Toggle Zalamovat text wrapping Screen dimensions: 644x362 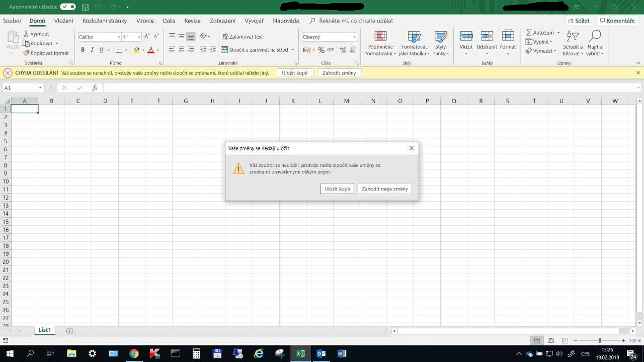[x=243, y=37]
